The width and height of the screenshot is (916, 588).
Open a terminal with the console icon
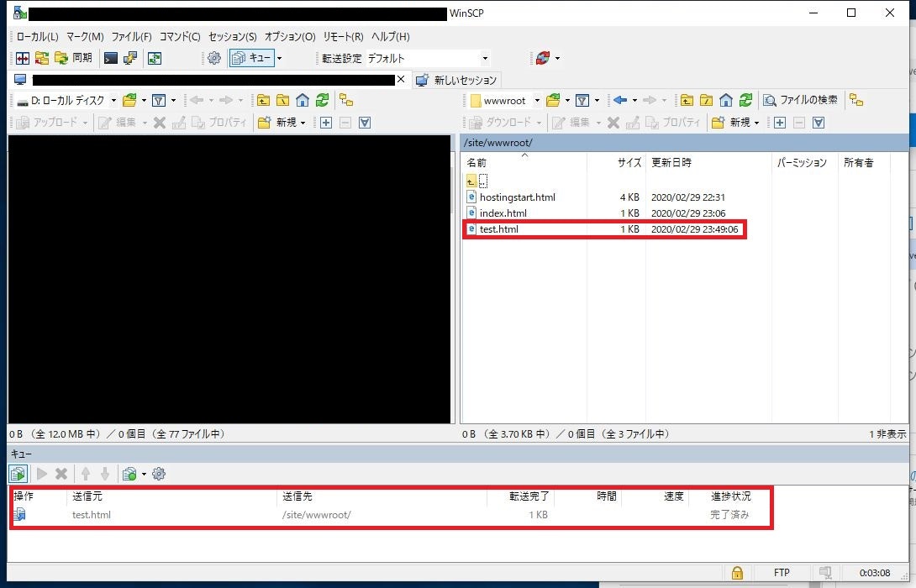[110, 58]
